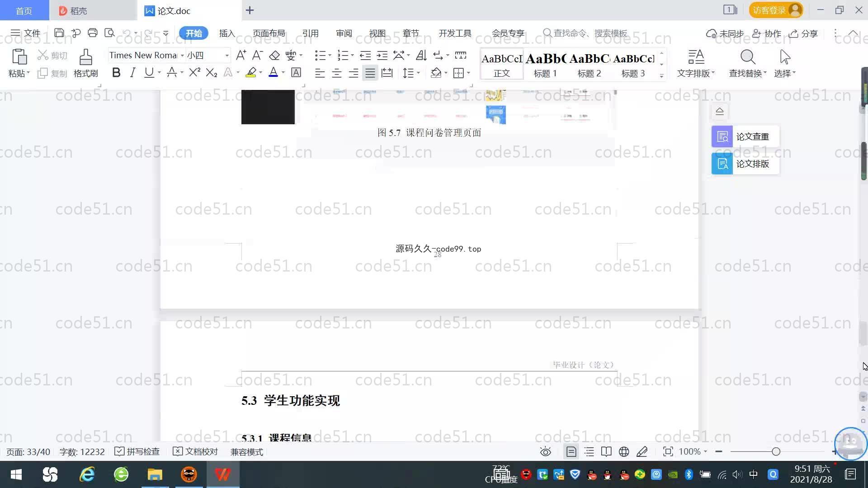Open 论文排版 thesis formatting panel
Image resolution: width=868 pixels, height=488 pixels.
[745, 164]
